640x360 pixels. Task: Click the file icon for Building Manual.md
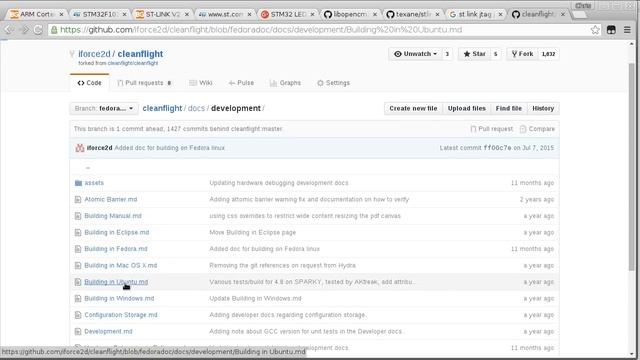78,216
